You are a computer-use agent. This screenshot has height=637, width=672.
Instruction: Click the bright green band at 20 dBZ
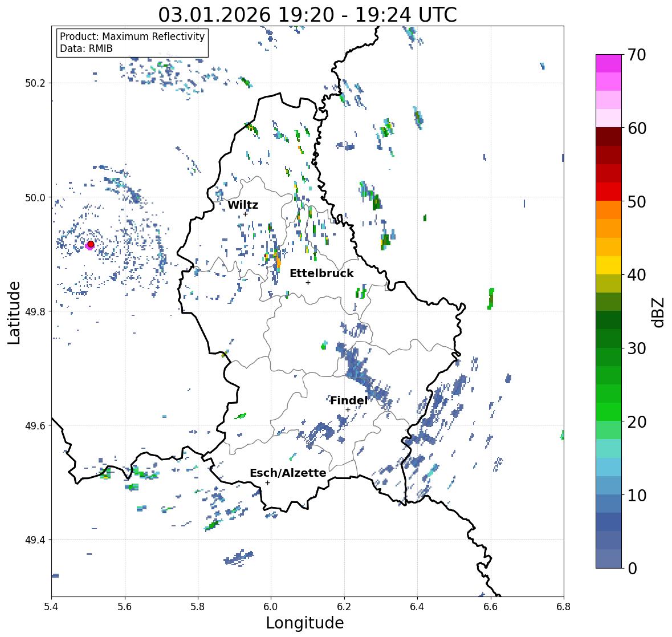click(609, 412)
